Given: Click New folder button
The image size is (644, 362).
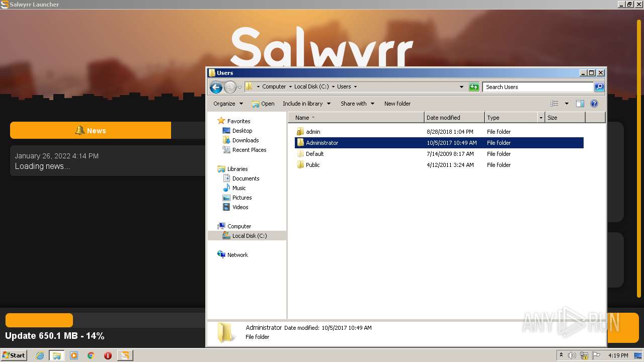Looking at the screenshot, I should click(x=397, y=104).
